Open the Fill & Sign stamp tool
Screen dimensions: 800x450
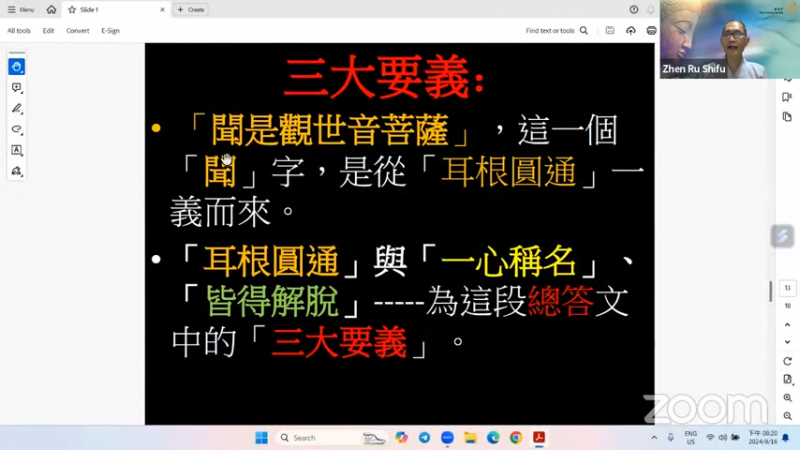pos(17,171)
